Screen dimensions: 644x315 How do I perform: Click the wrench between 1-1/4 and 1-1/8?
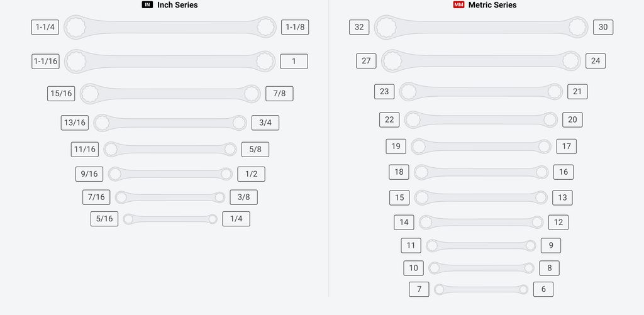point(170,27)
